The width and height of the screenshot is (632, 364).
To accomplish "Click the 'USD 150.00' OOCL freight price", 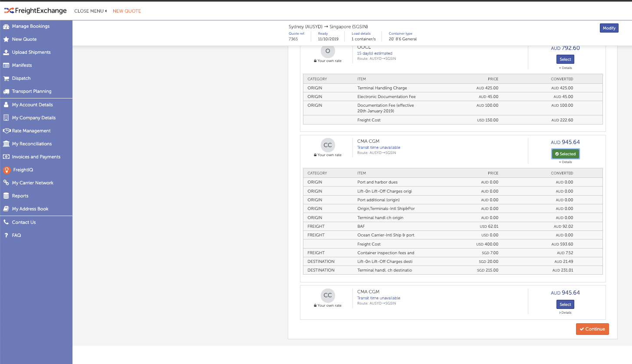I will click(x=487, y=120).
